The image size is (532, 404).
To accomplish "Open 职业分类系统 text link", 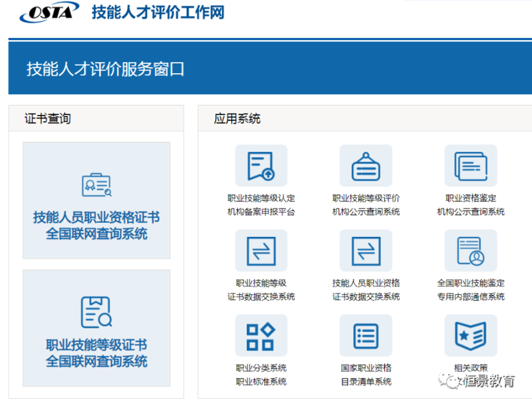I will 261,368.
